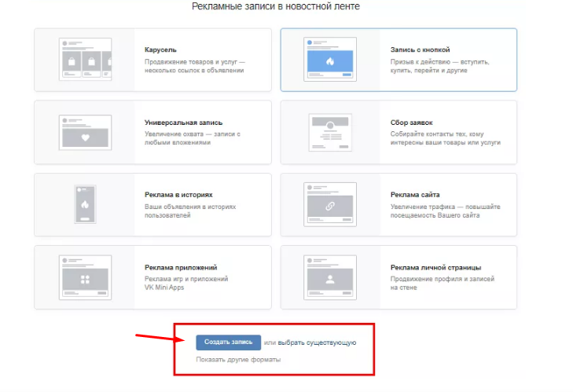Select the Универсальная запись title
Viewport: 573px width, 392px height.
(x=183, y=123)
